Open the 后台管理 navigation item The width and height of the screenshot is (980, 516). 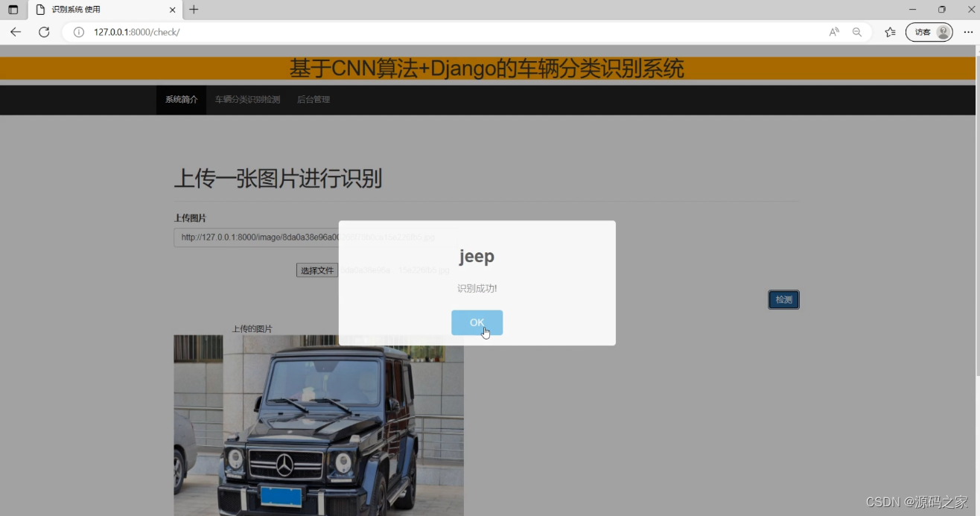pos(313,100)
